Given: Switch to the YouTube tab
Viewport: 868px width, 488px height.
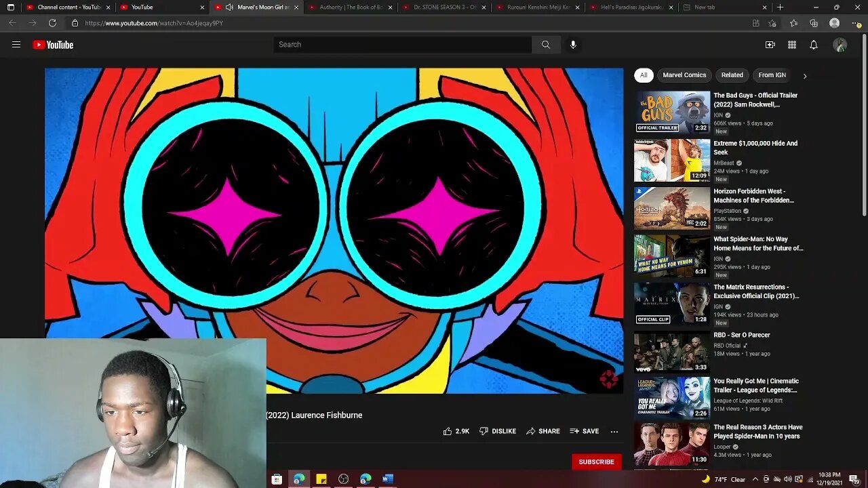Looking at the screenshot, I should [161, 7].
